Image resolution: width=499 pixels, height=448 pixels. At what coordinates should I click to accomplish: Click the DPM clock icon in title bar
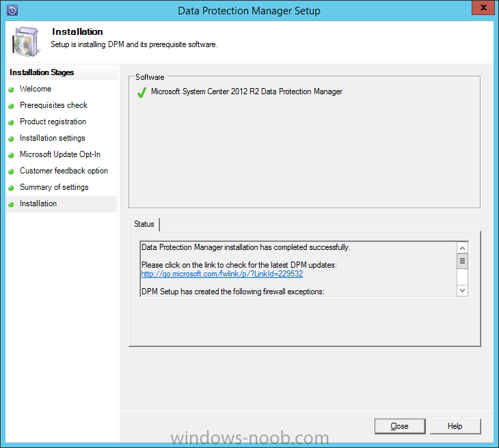[x=11, y=10]
